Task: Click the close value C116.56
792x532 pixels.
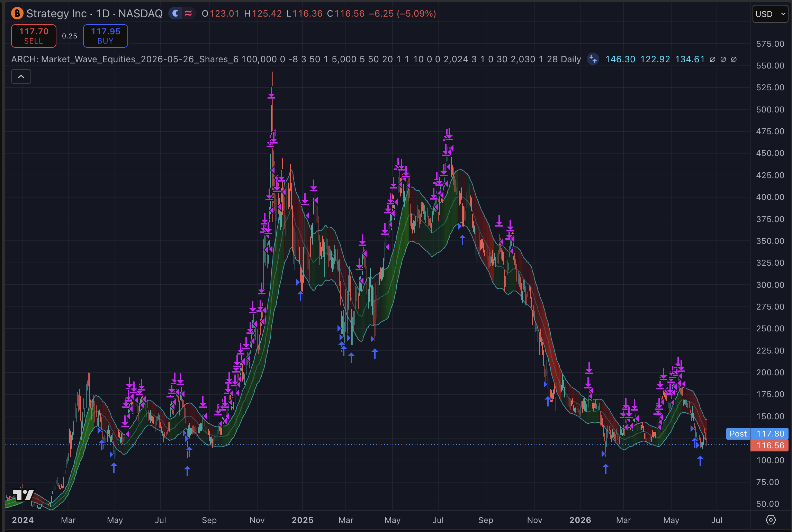Action: pyautogui.click(x=346, y=13)
